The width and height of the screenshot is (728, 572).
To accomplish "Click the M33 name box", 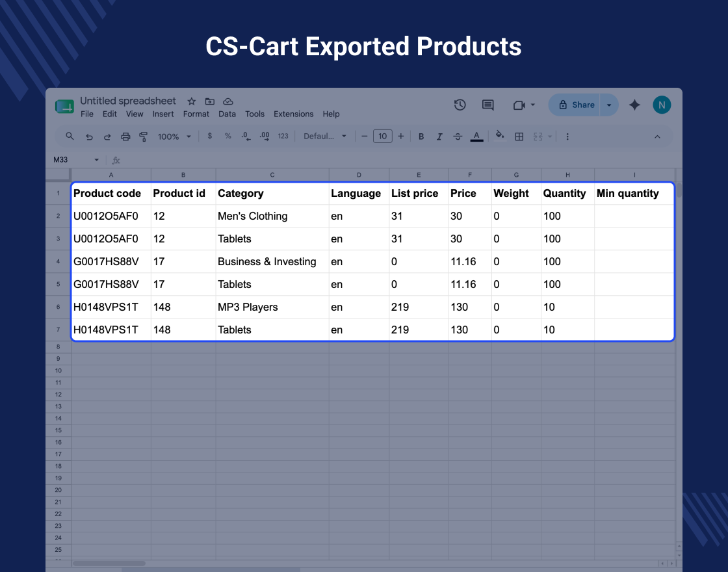I will click(x=60, y=160).
